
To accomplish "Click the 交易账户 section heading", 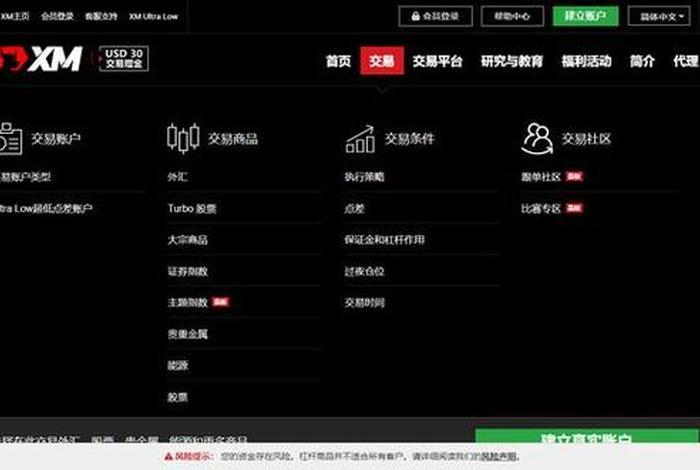I will pyautogui.click(x=56, y=139).
